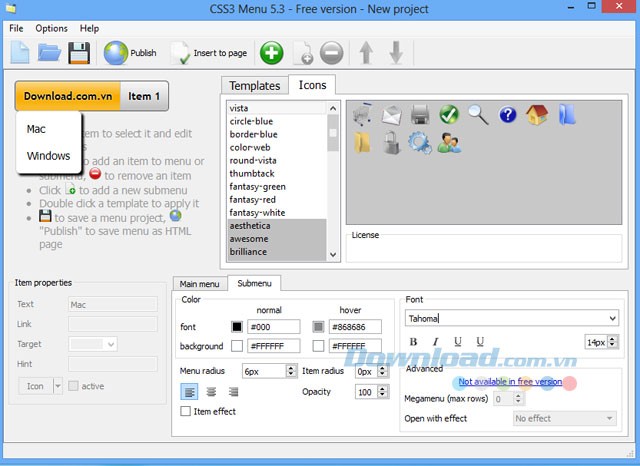Open the Help menu
This screenshot has height=466, width=640.
pyautogui.click(x=89, y=28)
